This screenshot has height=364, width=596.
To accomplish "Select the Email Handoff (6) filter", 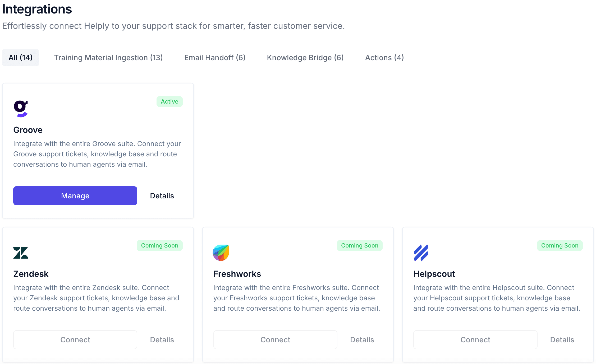I will tap(215, 58).
